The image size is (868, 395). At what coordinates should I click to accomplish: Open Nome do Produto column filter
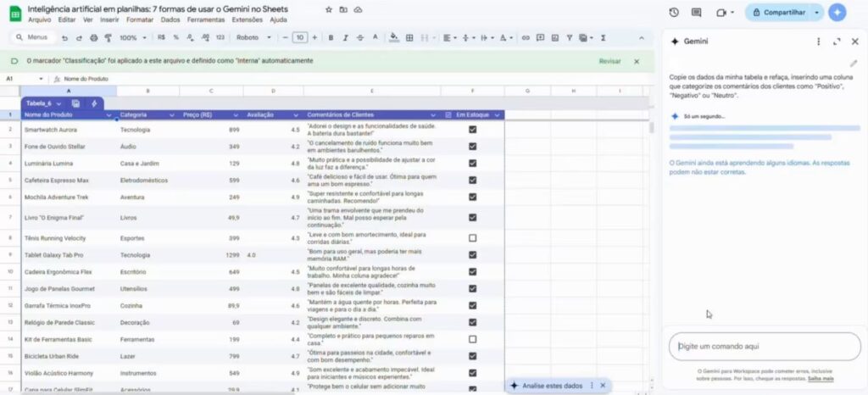109,115
